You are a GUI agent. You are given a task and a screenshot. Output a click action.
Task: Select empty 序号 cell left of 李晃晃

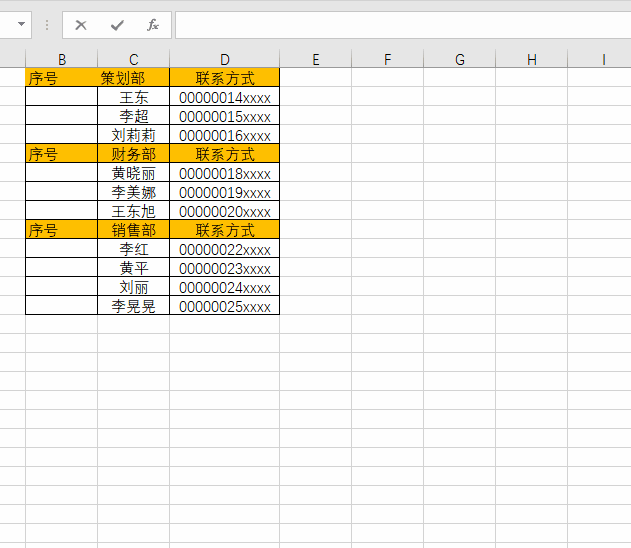[62, 305]
